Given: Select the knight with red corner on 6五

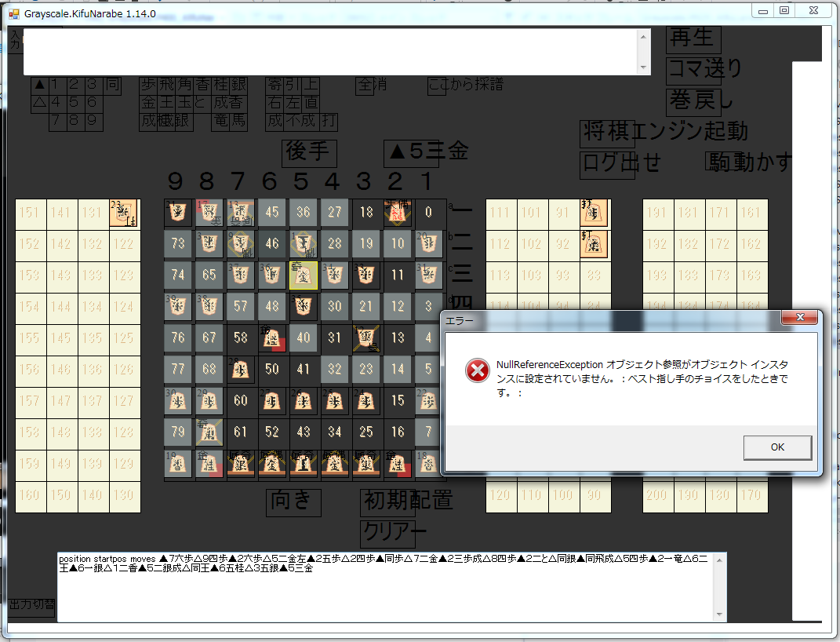Looking at the screenshot, I should click(271, 337).
